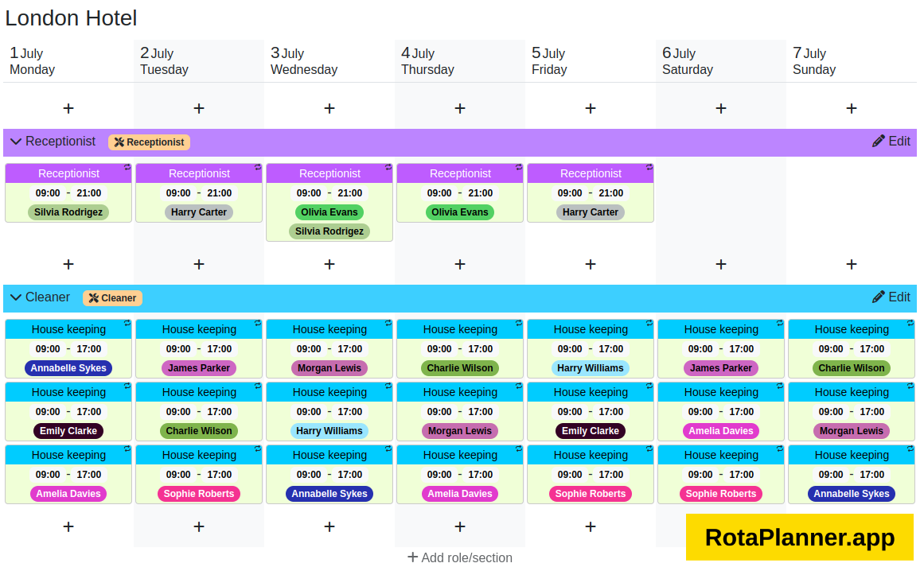The height and width of the screenshot is (567, 924).
Task: Click the wrench Receptionist role badge
Action: tap(149, 142)
